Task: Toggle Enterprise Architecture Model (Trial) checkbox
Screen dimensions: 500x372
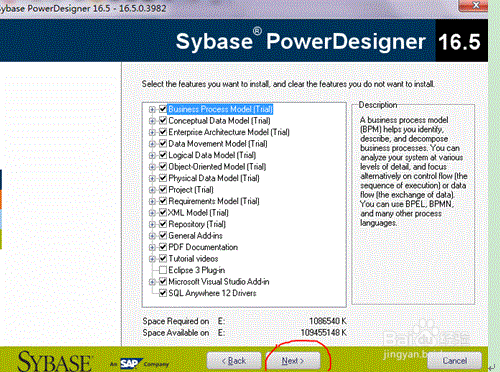Action: (163, 132)
